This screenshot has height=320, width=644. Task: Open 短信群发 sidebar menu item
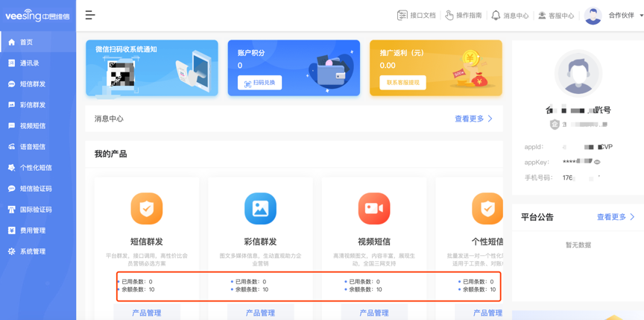tap(38, 84)
